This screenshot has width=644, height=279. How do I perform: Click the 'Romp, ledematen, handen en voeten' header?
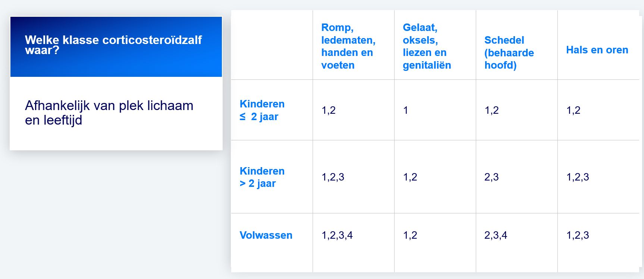coord(348,46)
